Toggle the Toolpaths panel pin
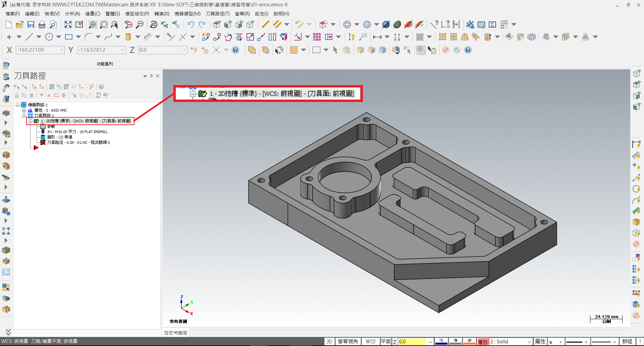Image resolution: width=644 pixels, height=346 pixels. click(151, 76)
